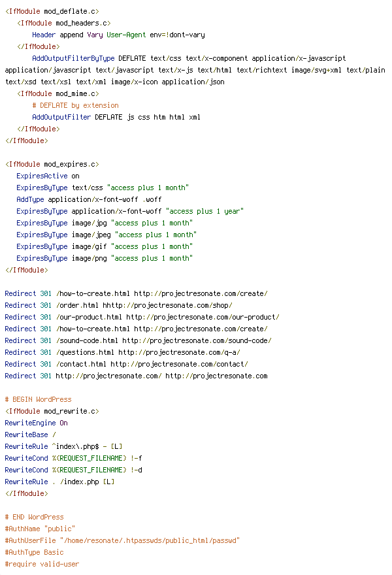Click the 'Header append Vary User-Agent env=!dont-vary' line

tap(118, 35)
